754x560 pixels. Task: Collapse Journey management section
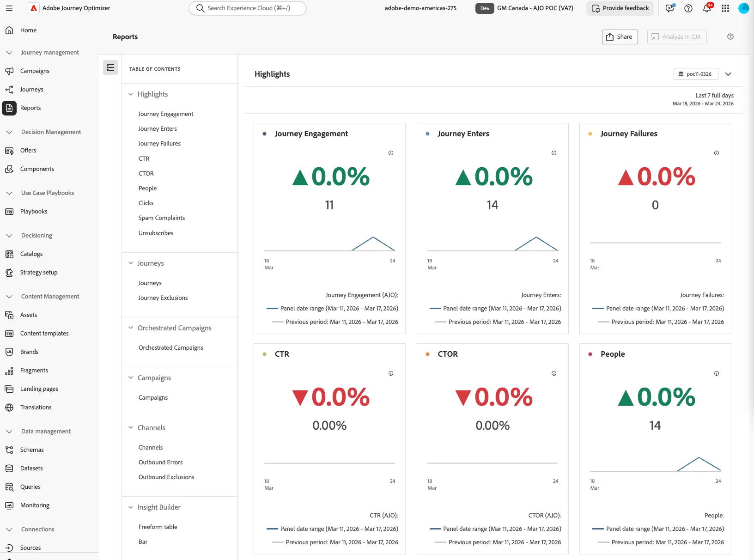(x=9, y=53)
